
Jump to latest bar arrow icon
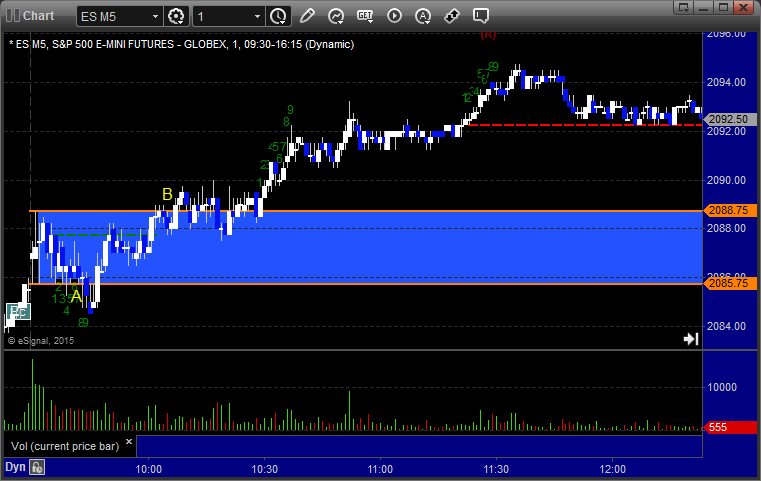coord(691,339)
